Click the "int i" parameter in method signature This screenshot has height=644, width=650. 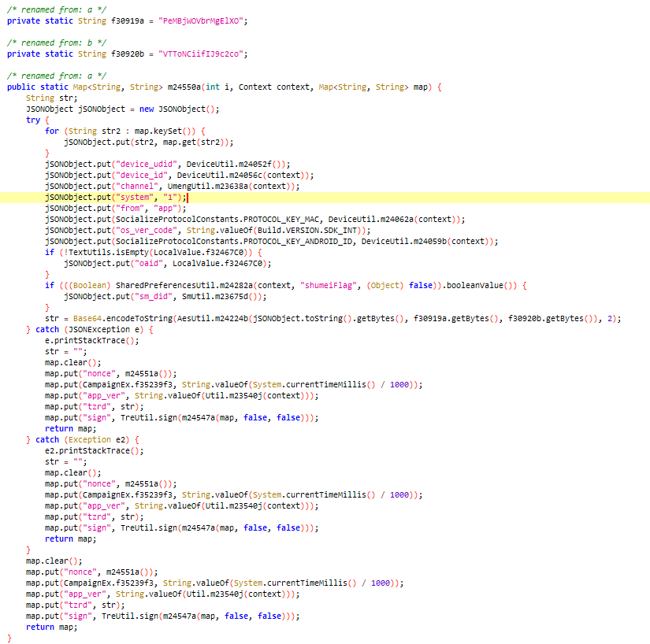tap(217, 87)
